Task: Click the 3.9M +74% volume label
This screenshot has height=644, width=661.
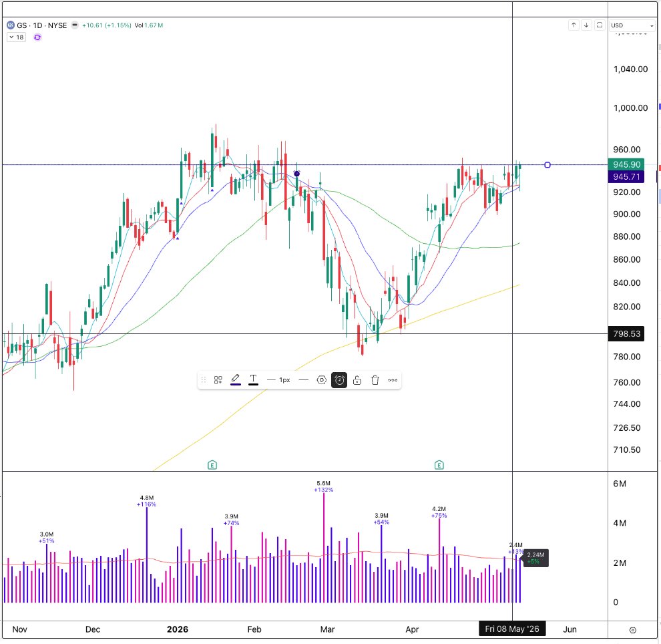Action: (232, 520)
